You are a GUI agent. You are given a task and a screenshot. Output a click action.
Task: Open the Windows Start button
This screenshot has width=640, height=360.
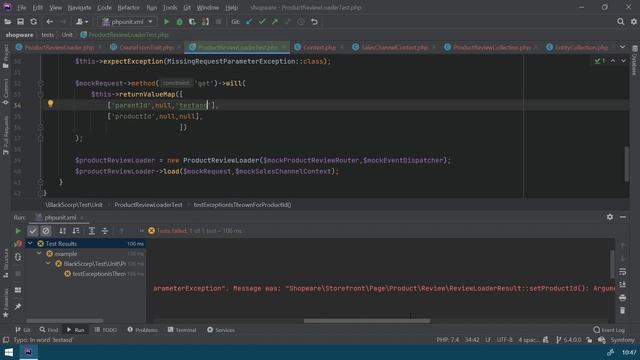point(9,352)
